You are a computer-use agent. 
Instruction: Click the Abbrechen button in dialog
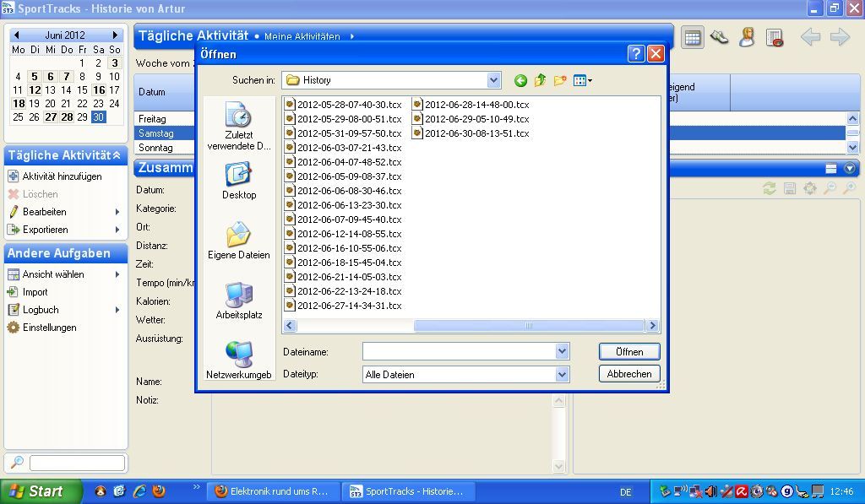[x=629, y=374]
